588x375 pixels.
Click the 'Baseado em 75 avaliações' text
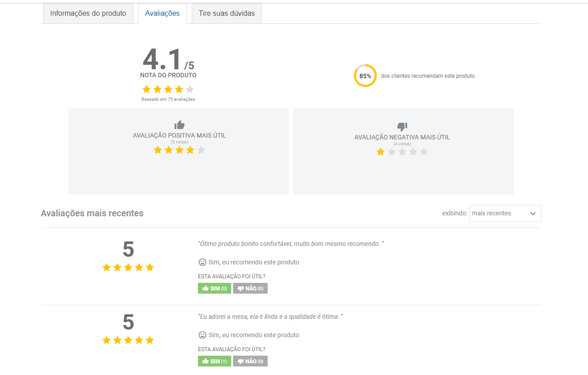click(x=168, y=99)
